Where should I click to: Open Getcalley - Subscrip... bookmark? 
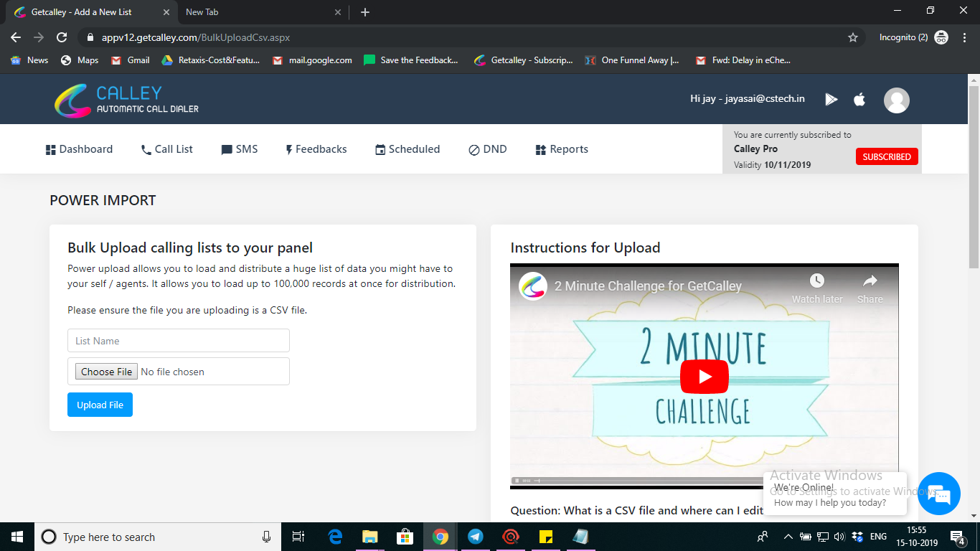pos(524,60)
